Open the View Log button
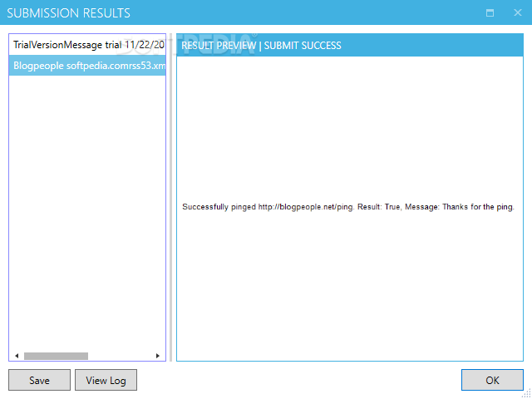Image resolution: width=532 pixels, height=399 pixels. pos(106,380)
